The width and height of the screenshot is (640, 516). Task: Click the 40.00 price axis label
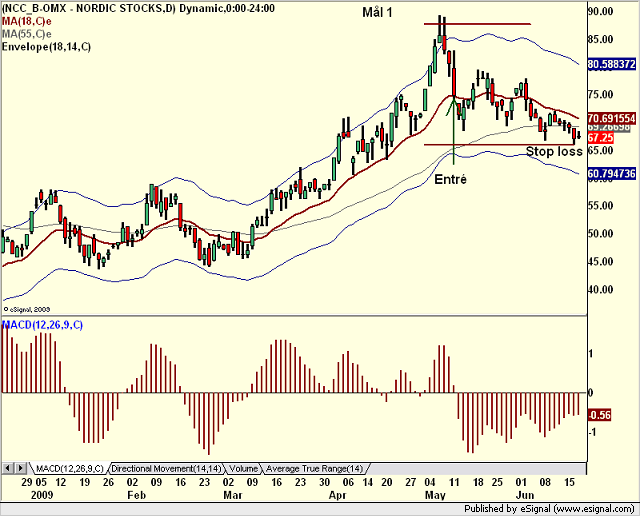tap(600, 289)
